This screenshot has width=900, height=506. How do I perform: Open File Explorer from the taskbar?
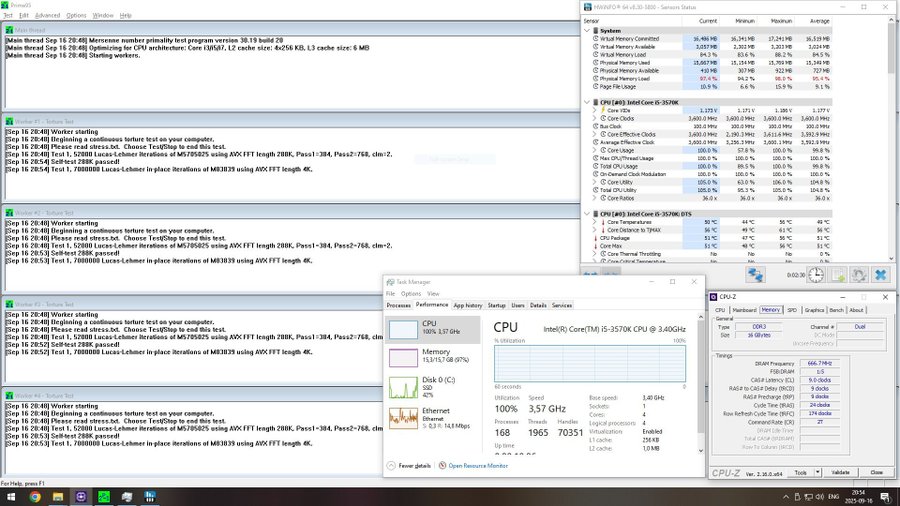pyautogui.click(x=58, y=497)
